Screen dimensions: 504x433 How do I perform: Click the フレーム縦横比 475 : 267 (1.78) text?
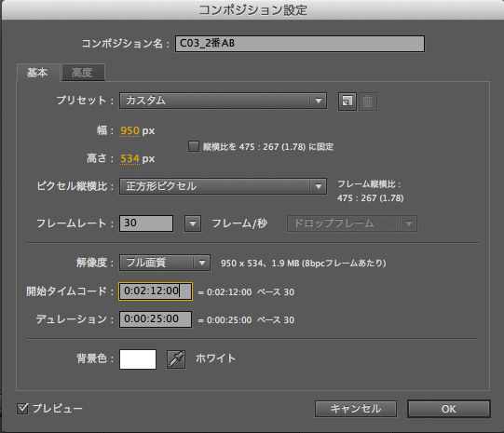pyautogui.click(x=370, y=191)
